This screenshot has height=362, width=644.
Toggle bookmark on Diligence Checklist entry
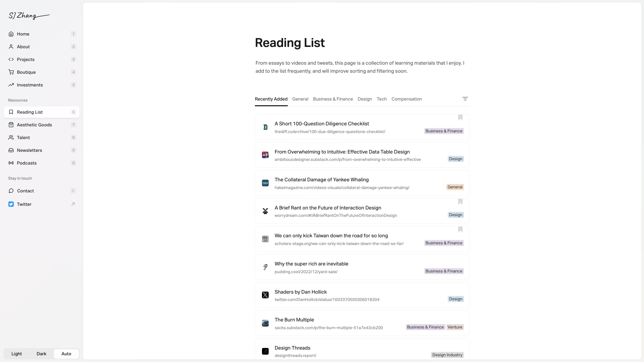[x=460, y=118]
